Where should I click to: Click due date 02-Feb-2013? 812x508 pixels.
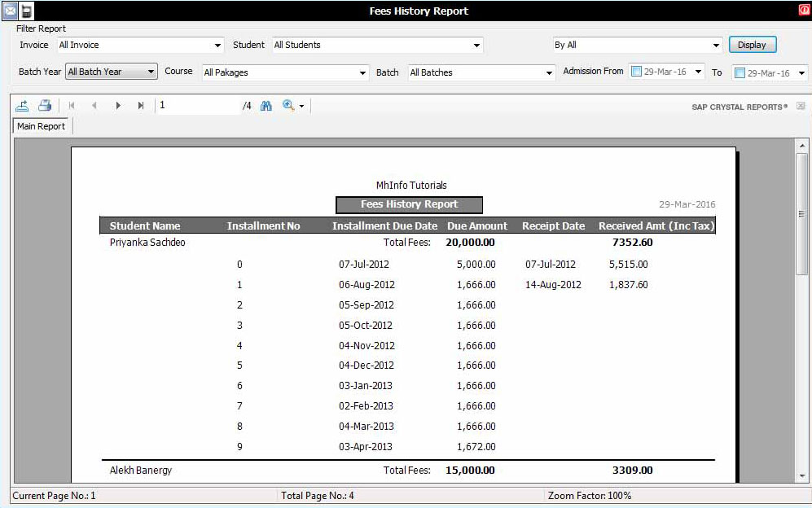366,406
